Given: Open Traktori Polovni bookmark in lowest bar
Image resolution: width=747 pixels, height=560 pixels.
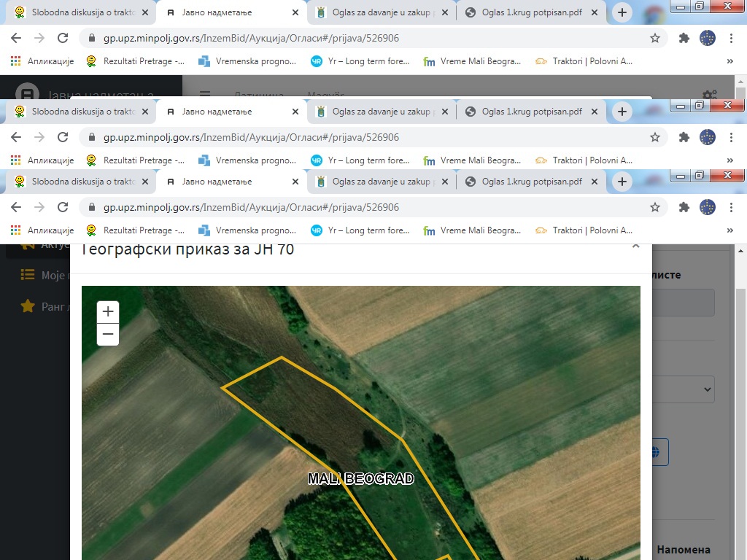Looking at the screenshot, I should [584, 230].
